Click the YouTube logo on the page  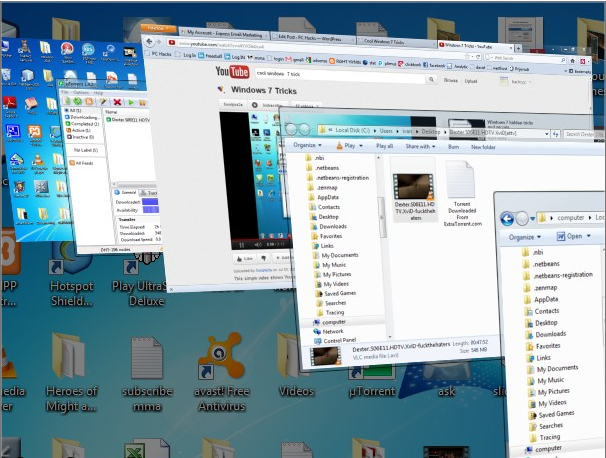(x=232, y=72)
